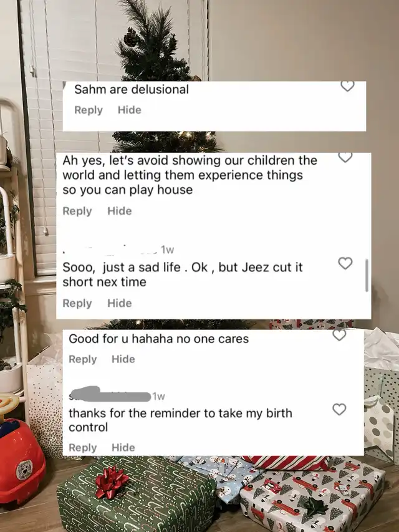Click the comment list scrollbar

367,275
